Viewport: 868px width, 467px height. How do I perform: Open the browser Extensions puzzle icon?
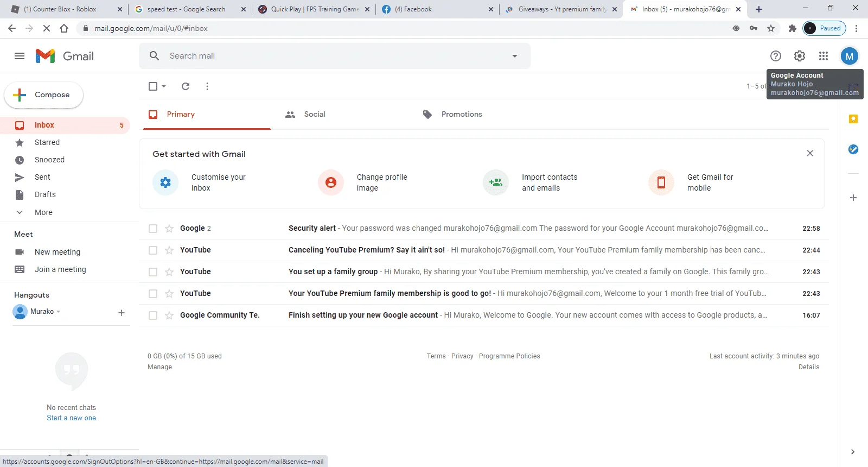792,28
